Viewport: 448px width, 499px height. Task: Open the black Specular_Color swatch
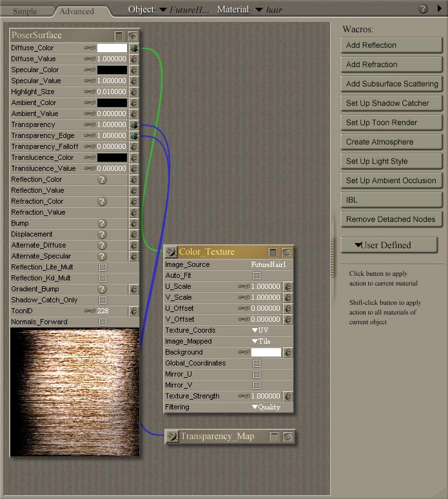point(112,70)
